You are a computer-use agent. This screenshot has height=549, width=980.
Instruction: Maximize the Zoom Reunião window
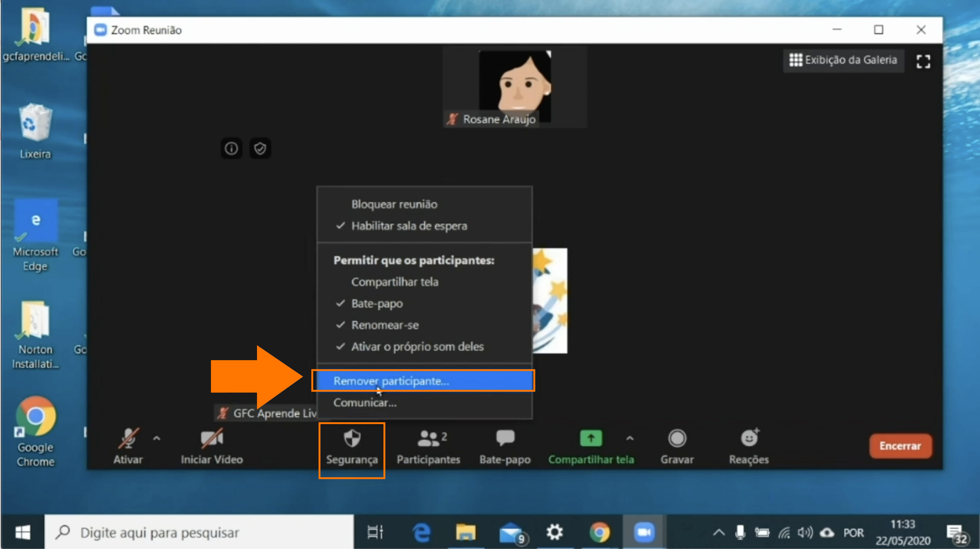tap(878, 30)
